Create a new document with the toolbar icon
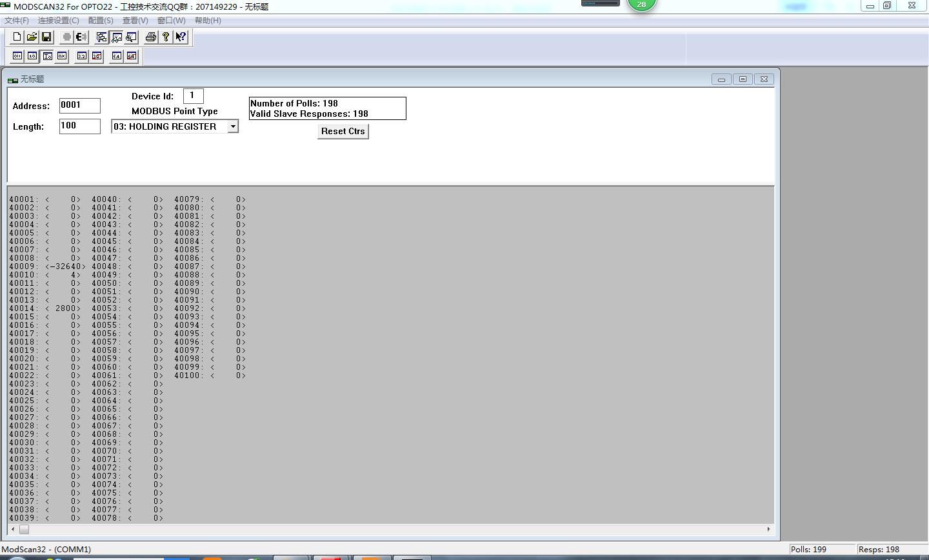Viewport: 929px width, 560px height. point(17,37)
